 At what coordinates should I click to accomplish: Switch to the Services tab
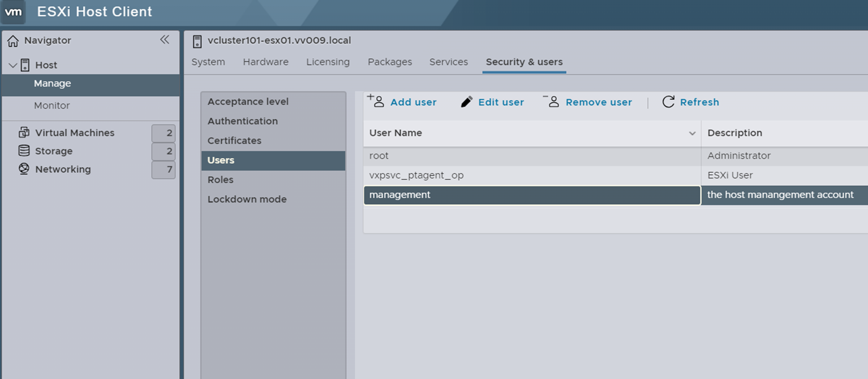[449, 62]
